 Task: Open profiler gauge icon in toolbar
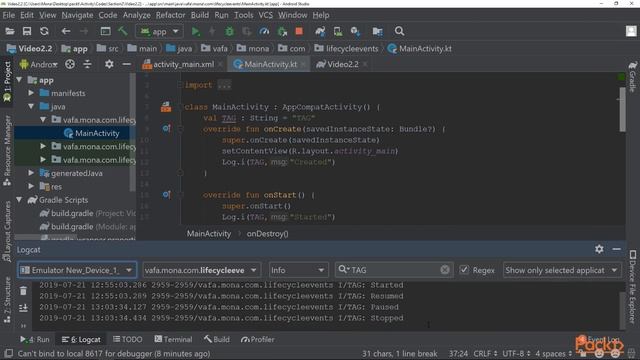point(264,31)
